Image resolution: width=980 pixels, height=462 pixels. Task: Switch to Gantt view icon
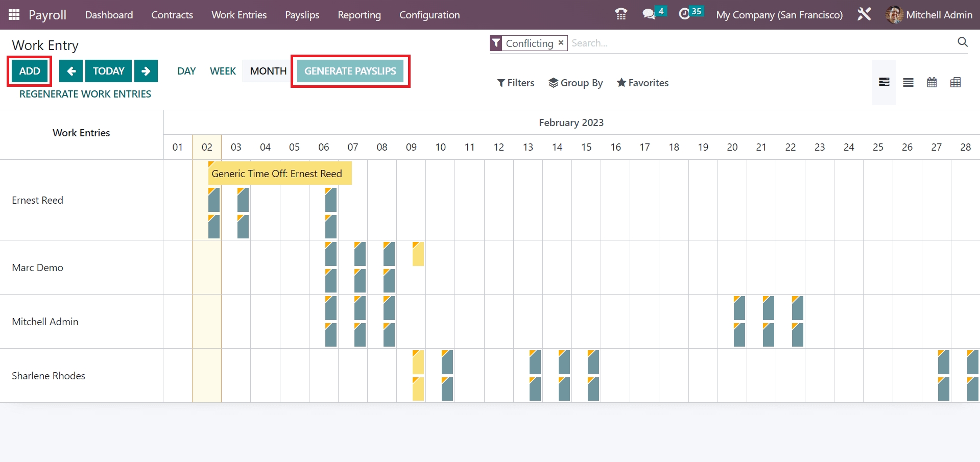tap(884, 82)
